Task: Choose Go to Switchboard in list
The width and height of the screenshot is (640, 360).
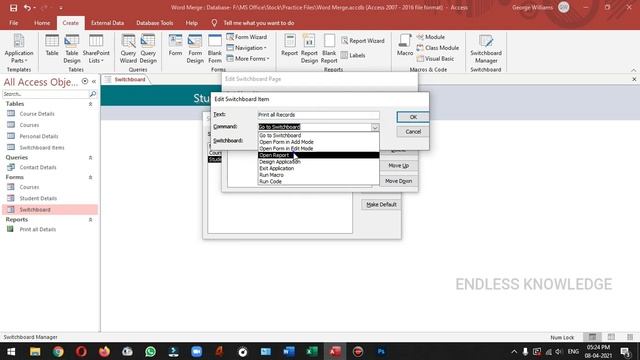Action: point(318,136)
